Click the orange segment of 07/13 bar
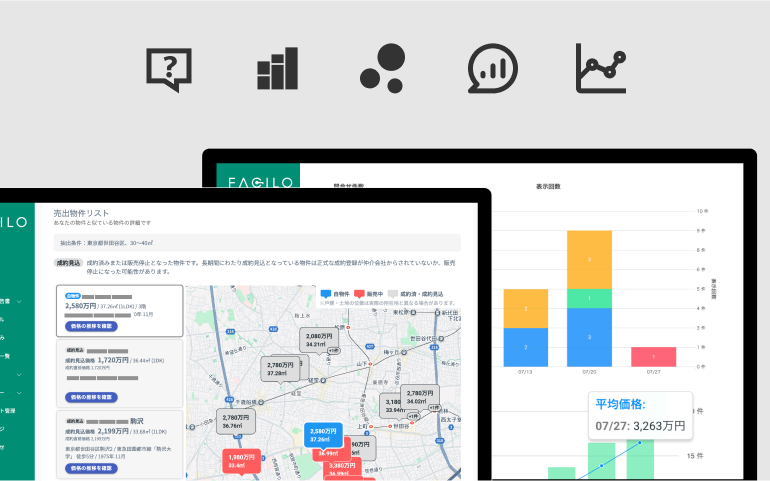The height and width of the screenshot is (481, 770). [525, 309]
